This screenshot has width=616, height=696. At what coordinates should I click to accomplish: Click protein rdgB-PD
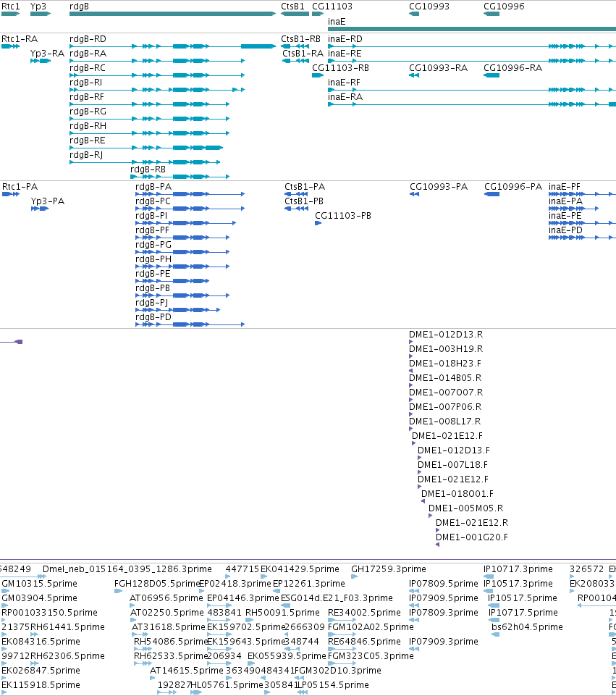[x=190, y=324]
